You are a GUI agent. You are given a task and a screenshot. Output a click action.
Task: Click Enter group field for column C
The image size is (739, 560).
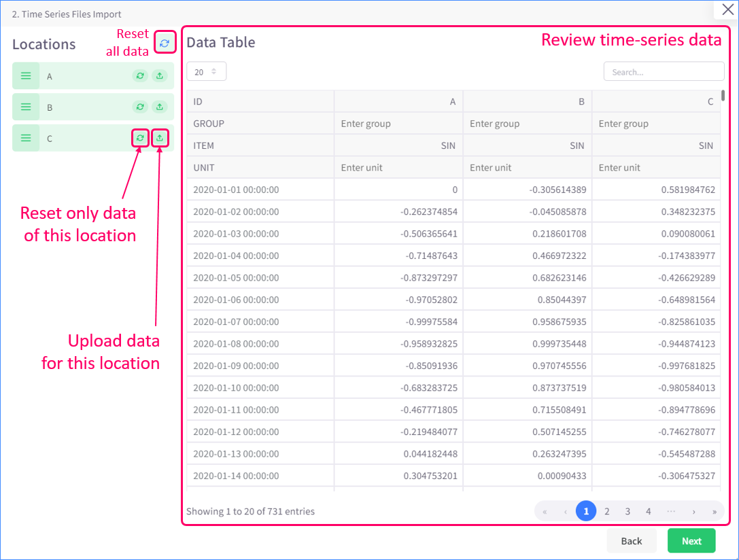click(x=656, y=124)
